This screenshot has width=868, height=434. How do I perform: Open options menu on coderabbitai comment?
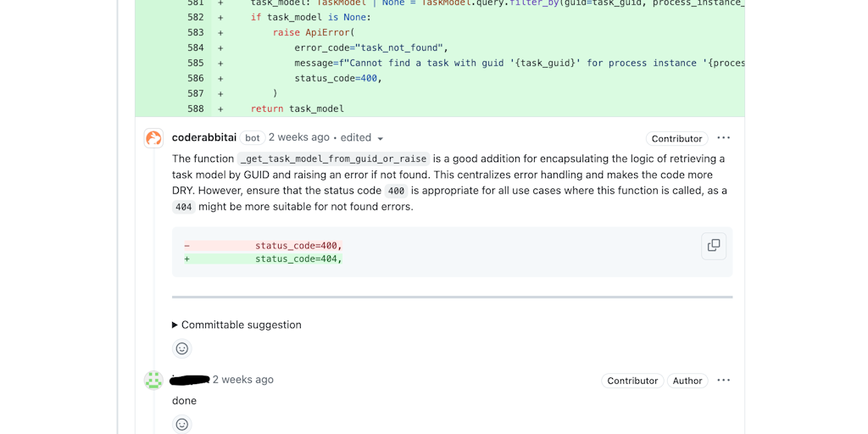[723, 138]
